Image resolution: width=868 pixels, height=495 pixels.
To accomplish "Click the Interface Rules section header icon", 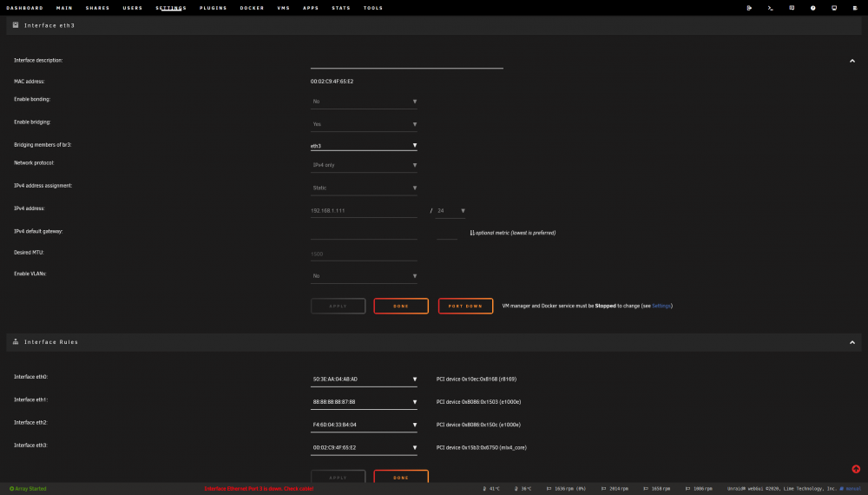I will click(16, 341).
